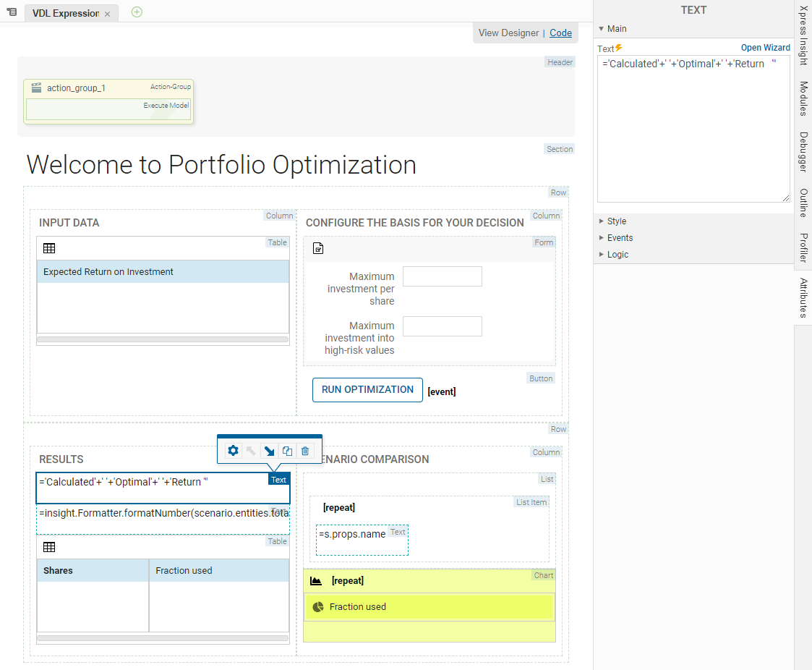Switch to the Code view
Image resolution: width=812 pixels, height=670 pixels.
click(x=560, y=33)
